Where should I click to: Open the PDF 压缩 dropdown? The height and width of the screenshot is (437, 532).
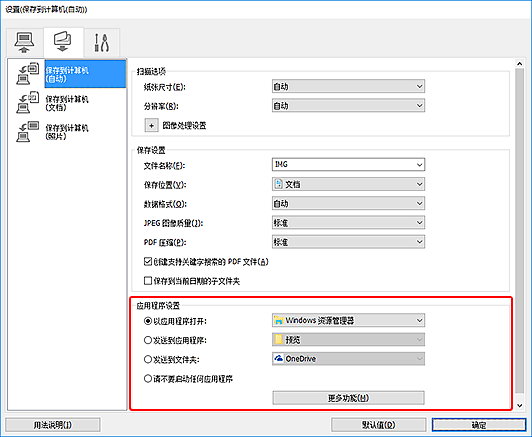pyautogui.click(x=348, y=242)
